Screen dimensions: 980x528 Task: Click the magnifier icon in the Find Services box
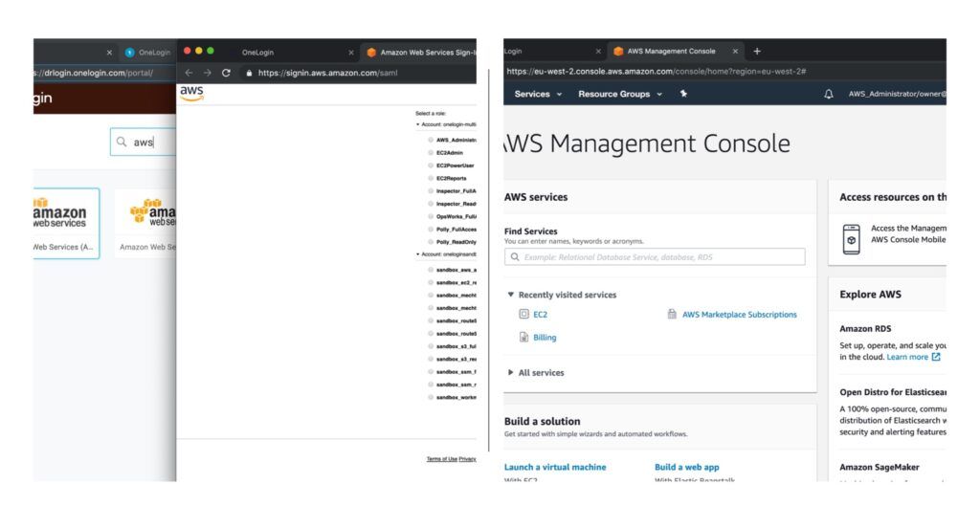[x=514, y=256]
